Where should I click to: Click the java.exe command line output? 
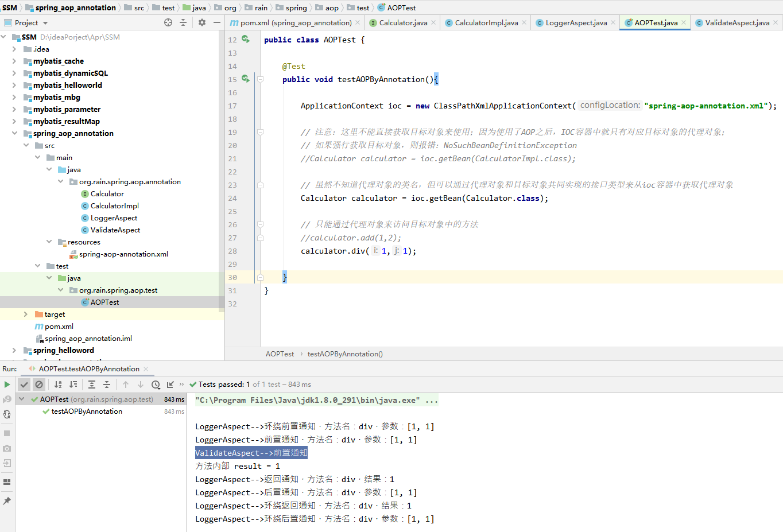point(316,401)
